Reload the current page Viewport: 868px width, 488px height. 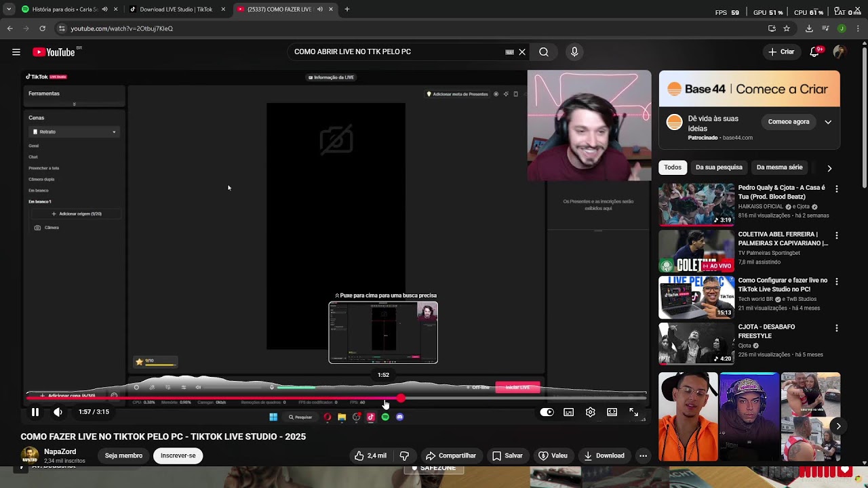[42, 28]
